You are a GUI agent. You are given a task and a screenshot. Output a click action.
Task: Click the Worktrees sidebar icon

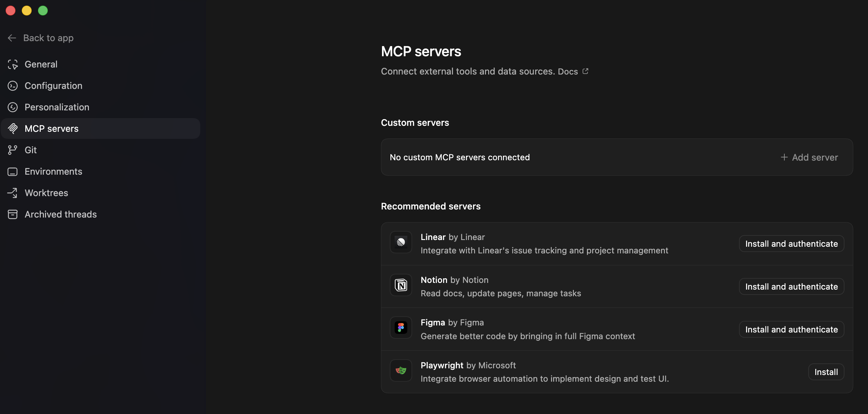click(x=13, y=193)
